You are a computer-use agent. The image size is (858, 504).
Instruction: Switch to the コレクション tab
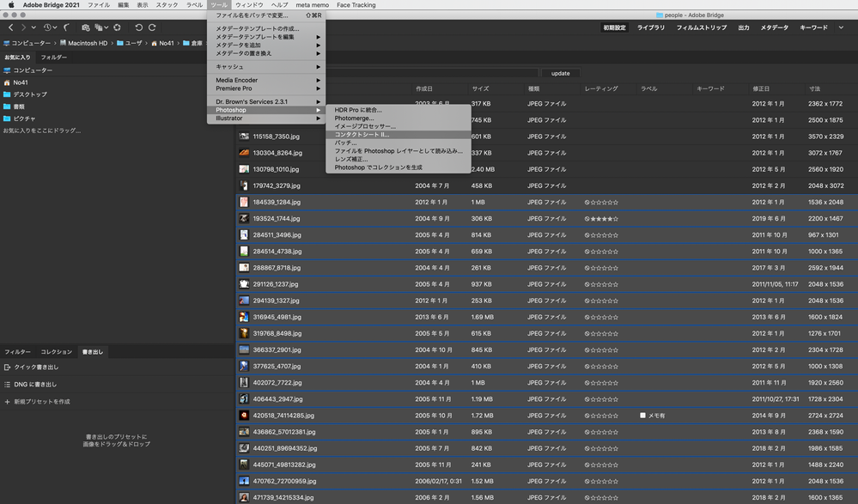pos(57,352)
